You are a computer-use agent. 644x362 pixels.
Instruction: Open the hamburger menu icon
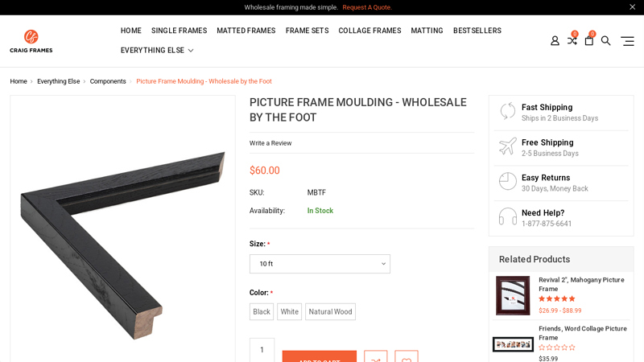pyautogui.click(x=627, y=41)
